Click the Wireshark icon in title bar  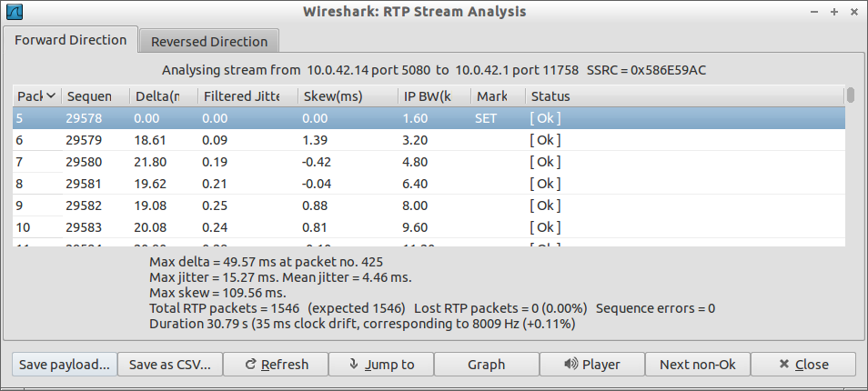pos(14,11)
